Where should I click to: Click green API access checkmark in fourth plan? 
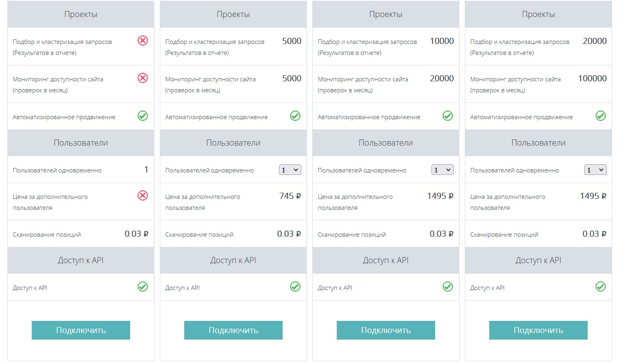(601, 287)
